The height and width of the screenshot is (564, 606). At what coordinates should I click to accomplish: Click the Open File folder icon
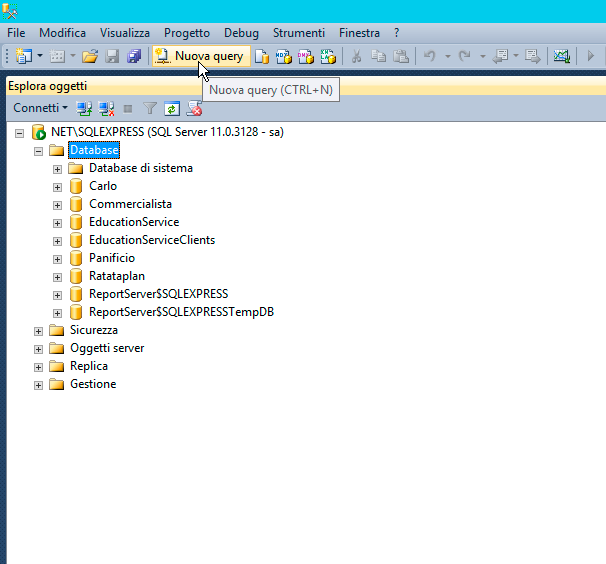(x=90, y=56)
